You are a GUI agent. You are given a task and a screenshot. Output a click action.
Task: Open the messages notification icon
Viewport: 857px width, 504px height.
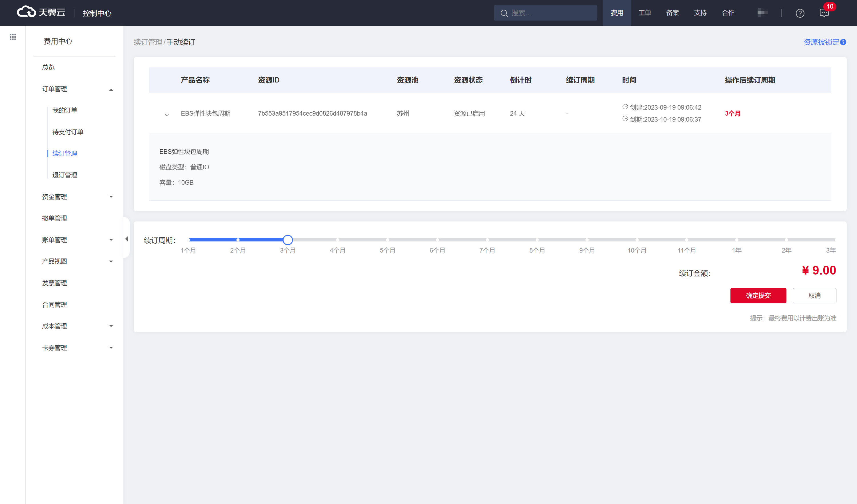click(824, 13)
